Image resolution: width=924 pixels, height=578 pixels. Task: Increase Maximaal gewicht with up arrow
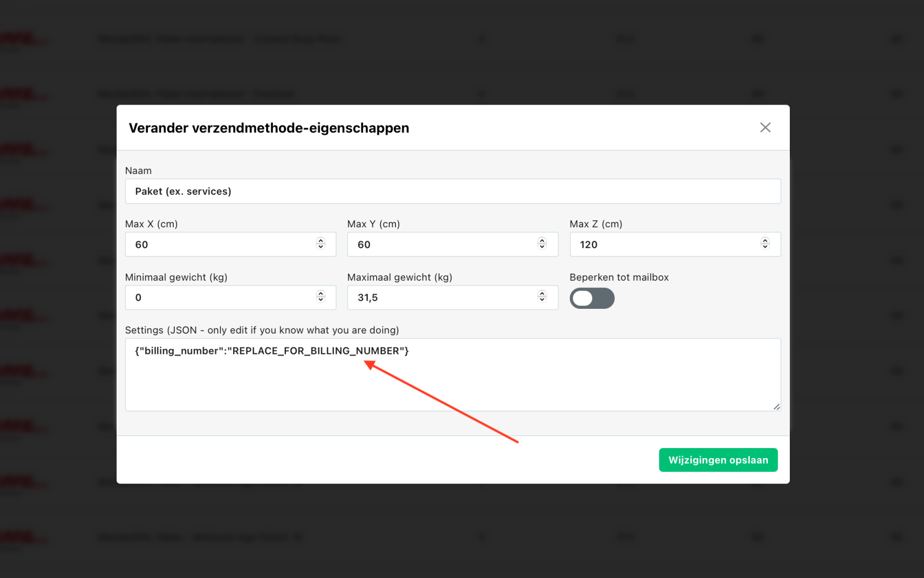point(542,293)
